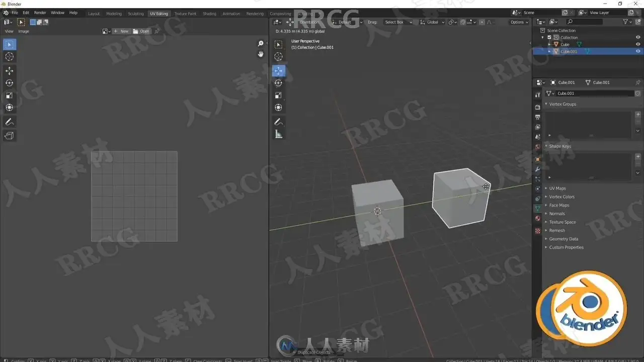The height and width of the screenshot is (362, 644).
Task: Select the Cursor tool in 3D viewport toolbar
Action: click(278, 57)
